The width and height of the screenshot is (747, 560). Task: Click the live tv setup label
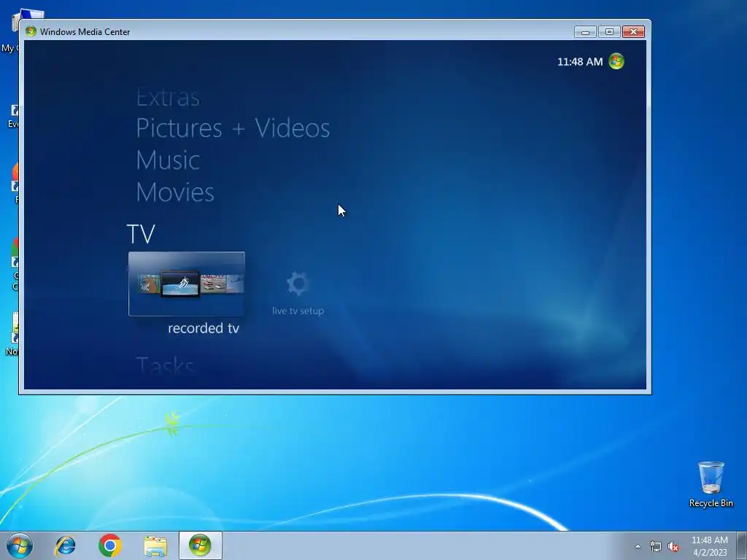point(298,311)
